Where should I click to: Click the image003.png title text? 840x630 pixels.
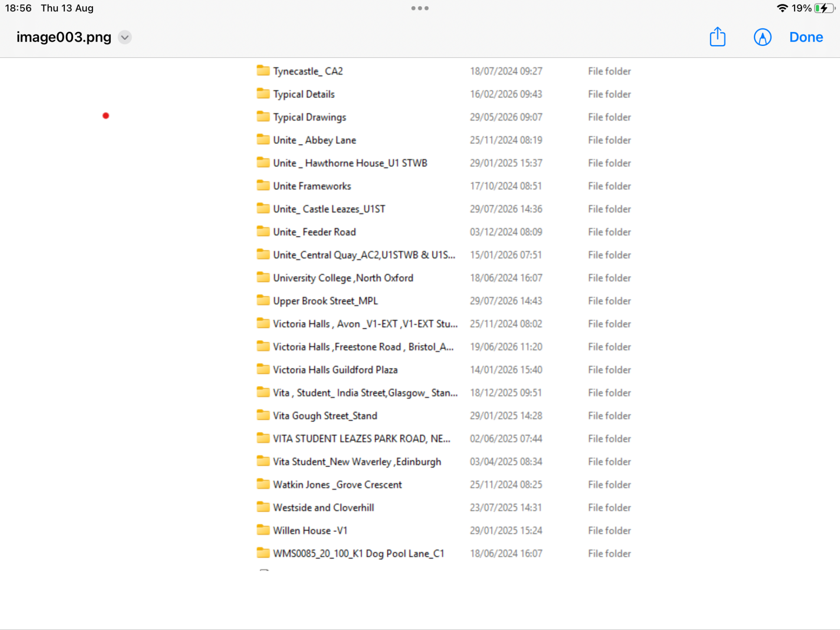coord(64,37)
